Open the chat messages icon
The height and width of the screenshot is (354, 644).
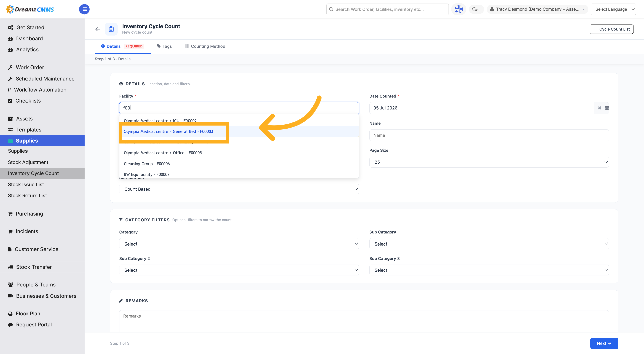click(x=475, y=9)
